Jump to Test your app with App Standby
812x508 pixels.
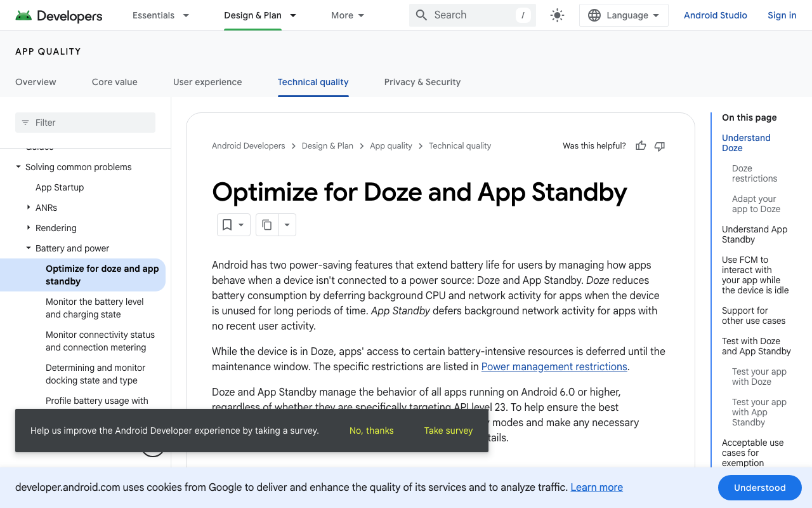pyautogui.click(x=759, y=412)
